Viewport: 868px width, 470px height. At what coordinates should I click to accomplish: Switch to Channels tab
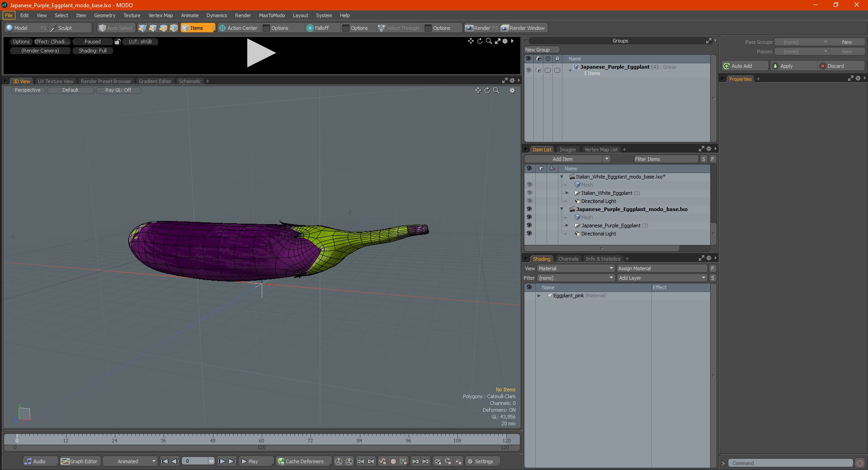(x=568, y=259)
